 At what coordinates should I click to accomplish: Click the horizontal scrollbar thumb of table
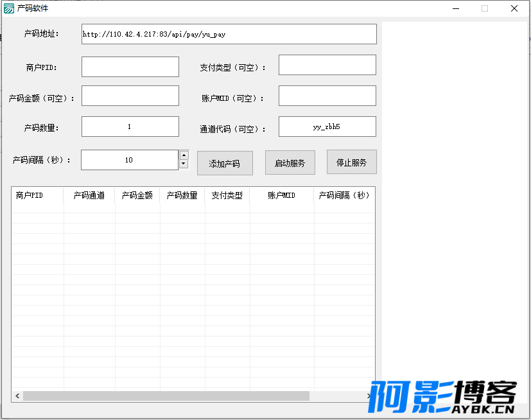point(166,396)
